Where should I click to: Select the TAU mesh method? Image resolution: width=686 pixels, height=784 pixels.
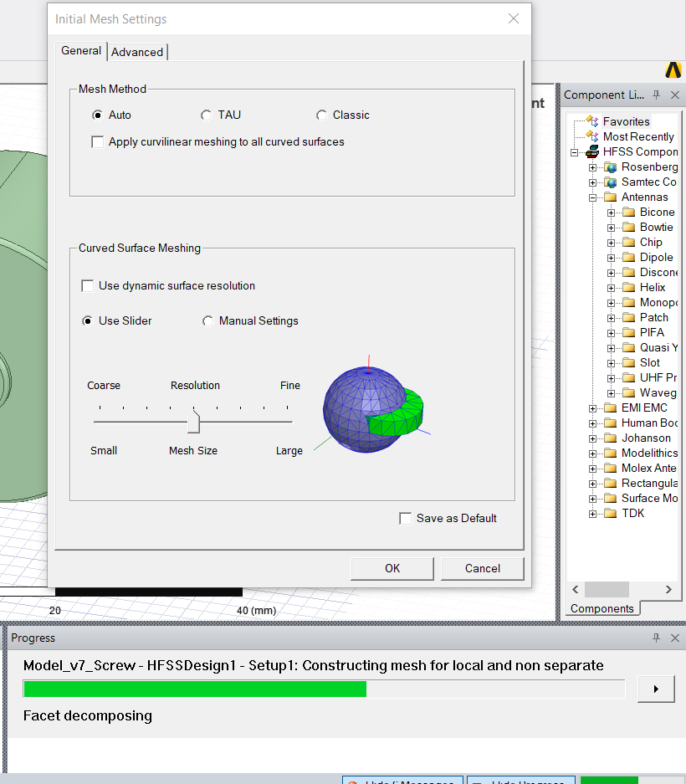coord(206,115)
